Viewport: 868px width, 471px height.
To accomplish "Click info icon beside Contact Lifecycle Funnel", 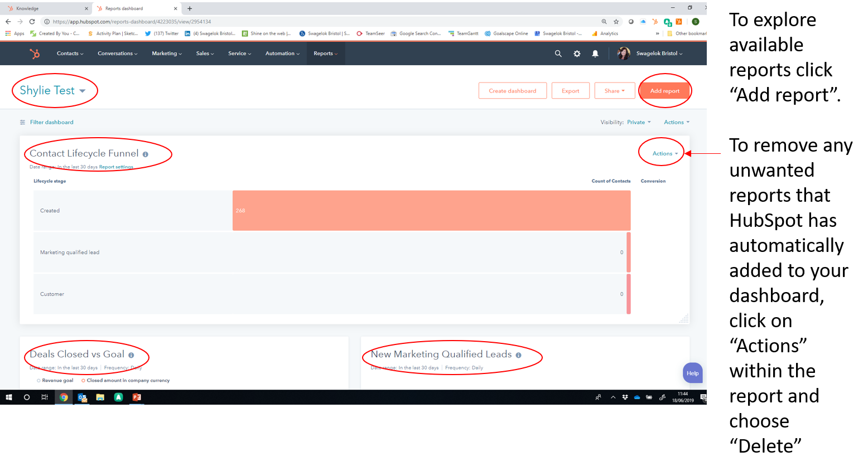I will pos(146,154).
